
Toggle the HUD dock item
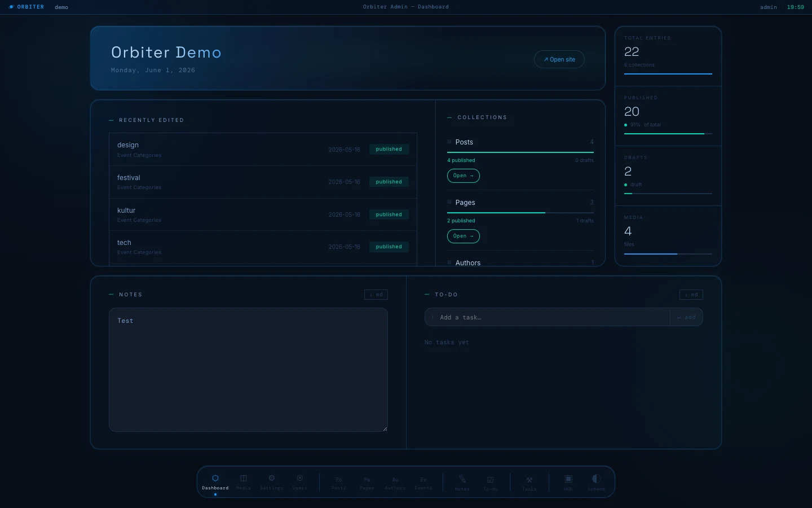point(568,483)
